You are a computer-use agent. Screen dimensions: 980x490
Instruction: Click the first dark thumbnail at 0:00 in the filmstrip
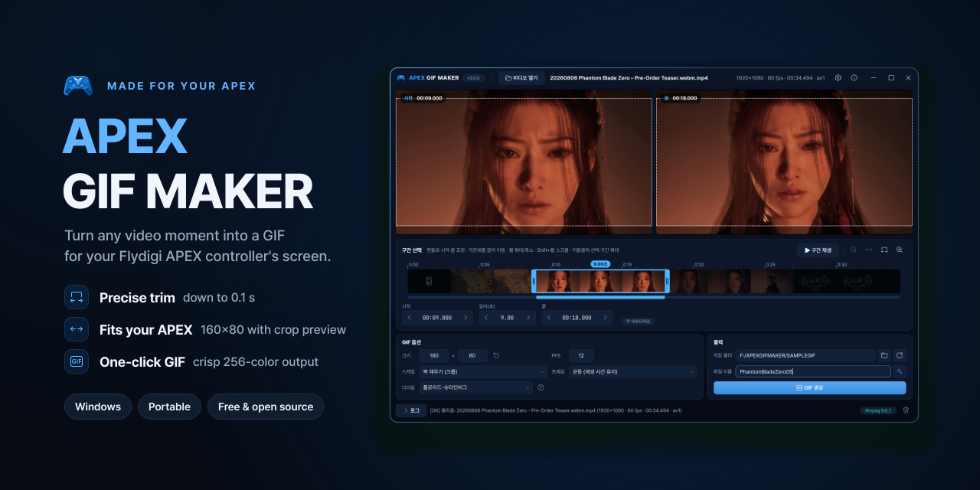[x=429, y=282]
